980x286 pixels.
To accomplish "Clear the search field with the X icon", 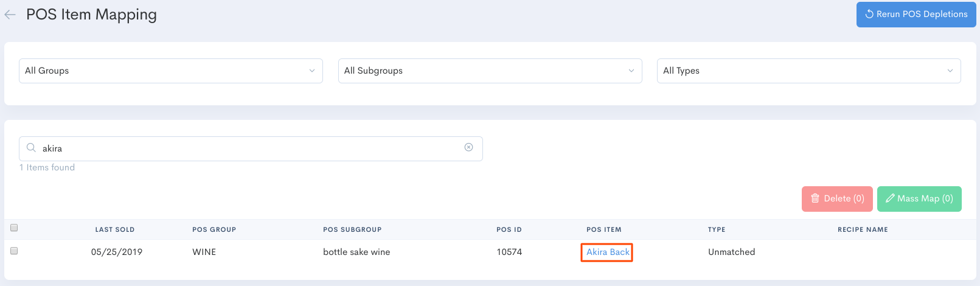I will point(468,147).
